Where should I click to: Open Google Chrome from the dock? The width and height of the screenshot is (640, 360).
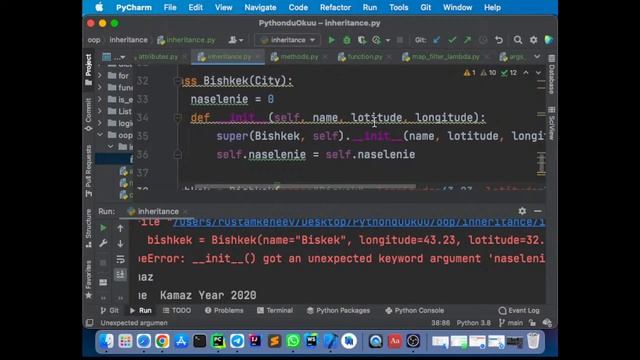[x=162, y=341]
